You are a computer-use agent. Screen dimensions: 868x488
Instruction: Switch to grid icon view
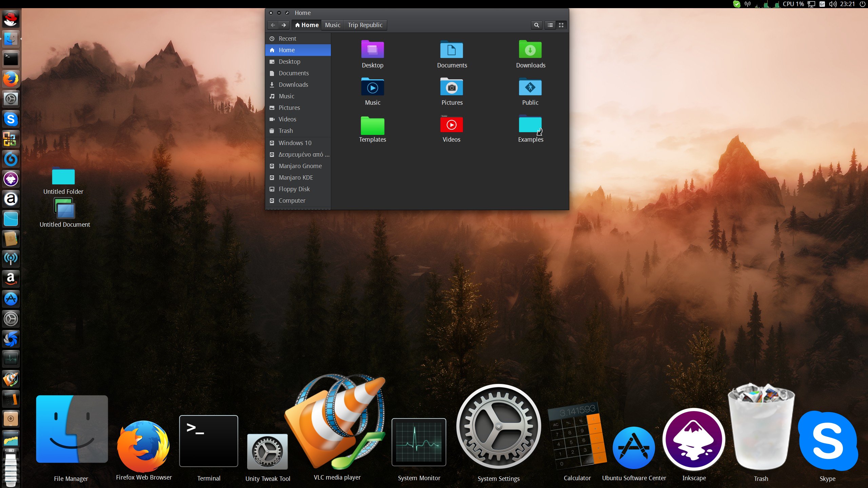(x=561, y=25)
